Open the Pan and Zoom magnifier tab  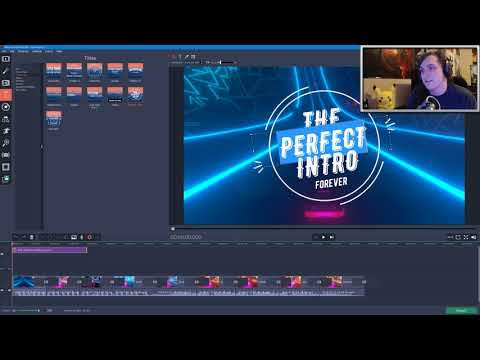tap(6, 143)
